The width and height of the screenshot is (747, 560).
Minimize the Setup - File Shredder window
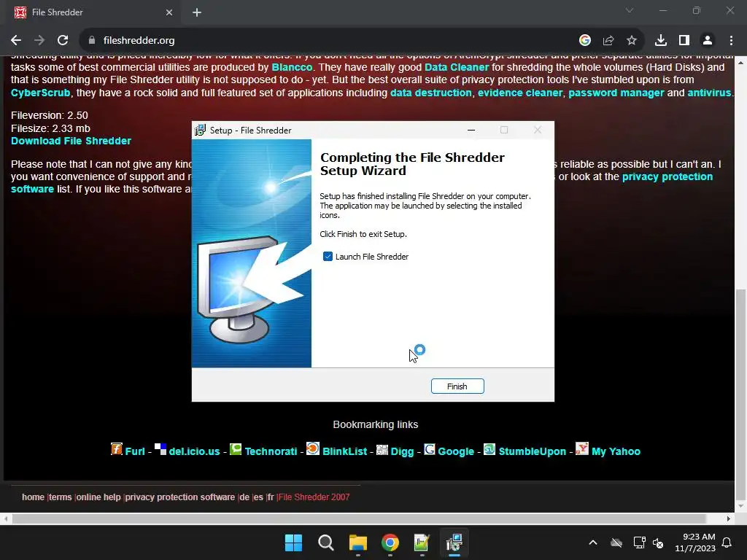coord(471,130)
